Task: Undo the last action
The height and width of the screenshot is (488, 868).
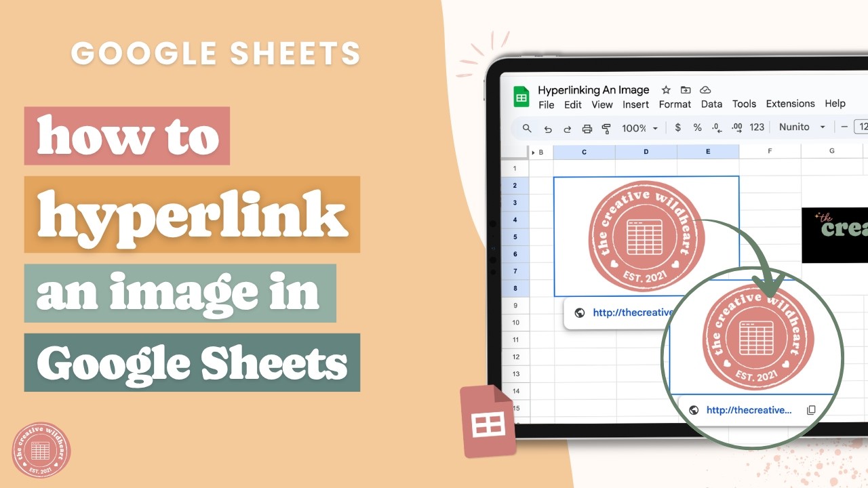Action: 548,128
